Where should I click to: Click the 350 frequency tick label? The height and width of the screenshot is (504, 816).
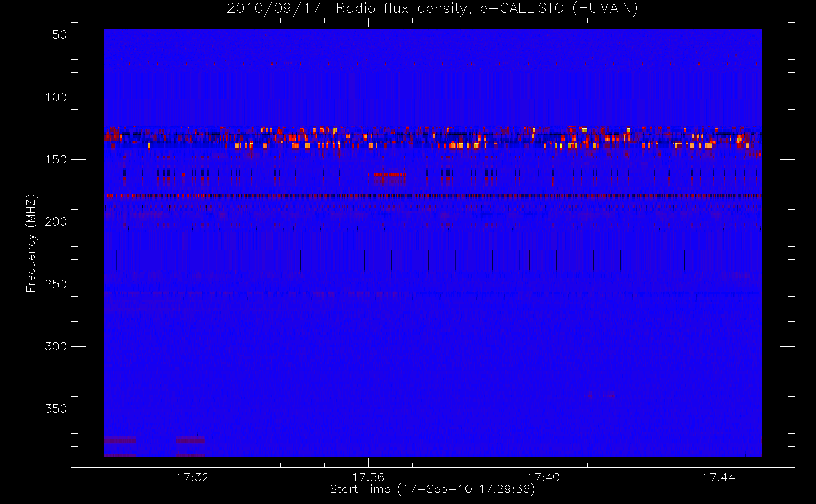tap(56, 409)
